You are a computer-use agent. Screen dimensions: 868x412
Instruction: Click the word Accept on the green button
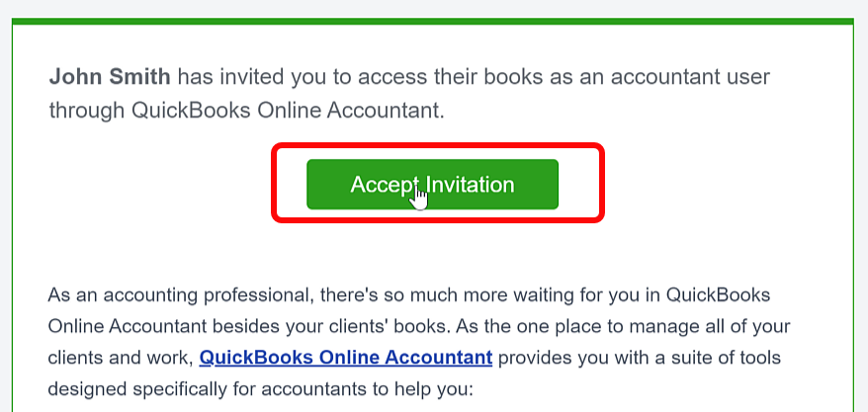pyautogui.click(x=383, y=185)
